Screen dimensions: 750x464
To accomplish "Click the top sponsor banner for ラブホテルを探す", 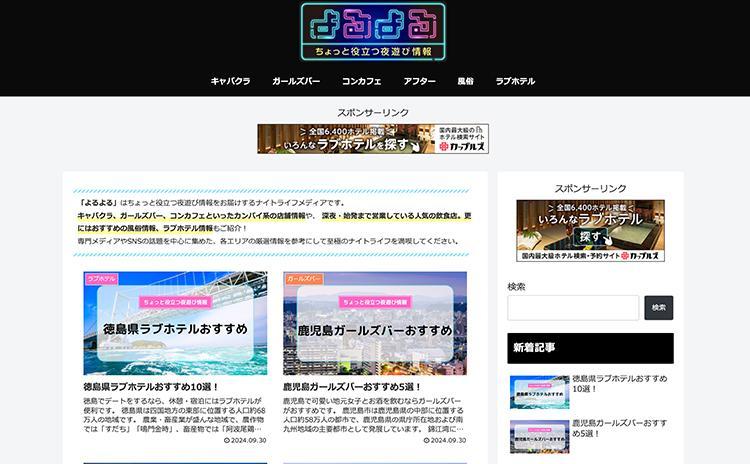I will (373, 139).
